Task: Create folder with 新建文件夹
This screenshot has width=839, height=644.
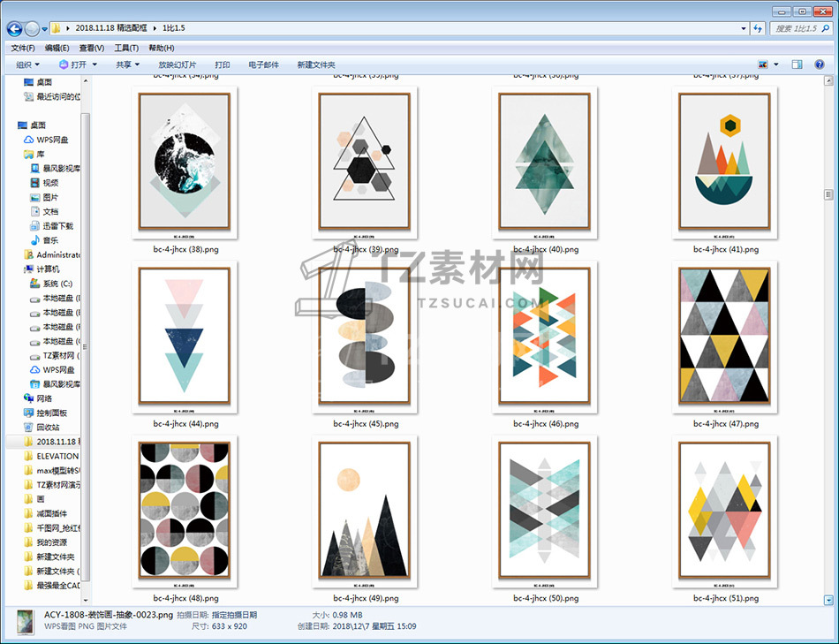Action: [315, 64]
